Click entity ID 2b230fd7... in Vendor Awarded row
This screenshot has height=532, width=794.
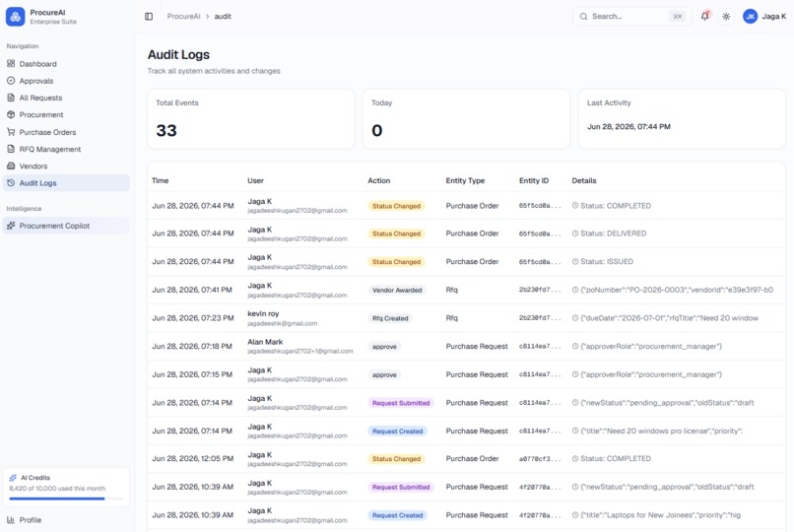coord(540,290)
